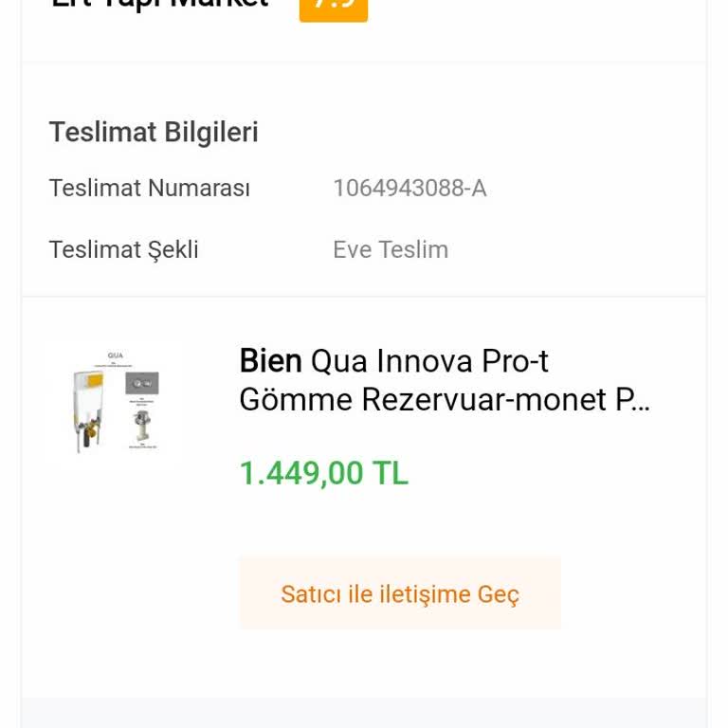Open the seller store name at top
The width and height of the screenshot is (728, 728).
pos(159,5)
